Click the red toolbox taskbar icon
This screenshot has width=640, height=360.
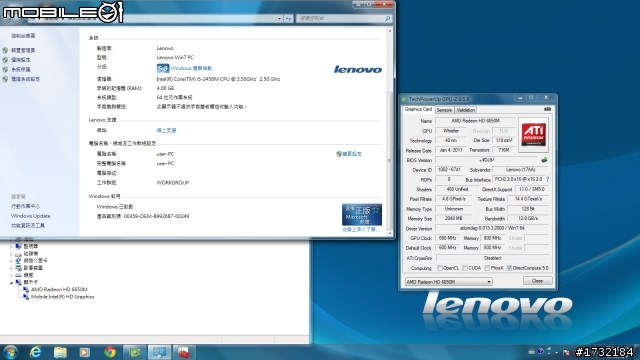184,352
